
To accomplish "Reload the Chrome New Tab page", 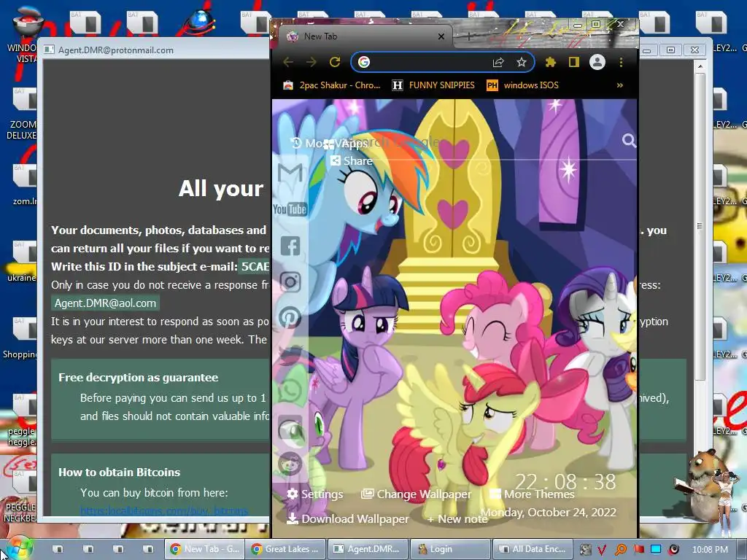I will click(x=335, y=62).
